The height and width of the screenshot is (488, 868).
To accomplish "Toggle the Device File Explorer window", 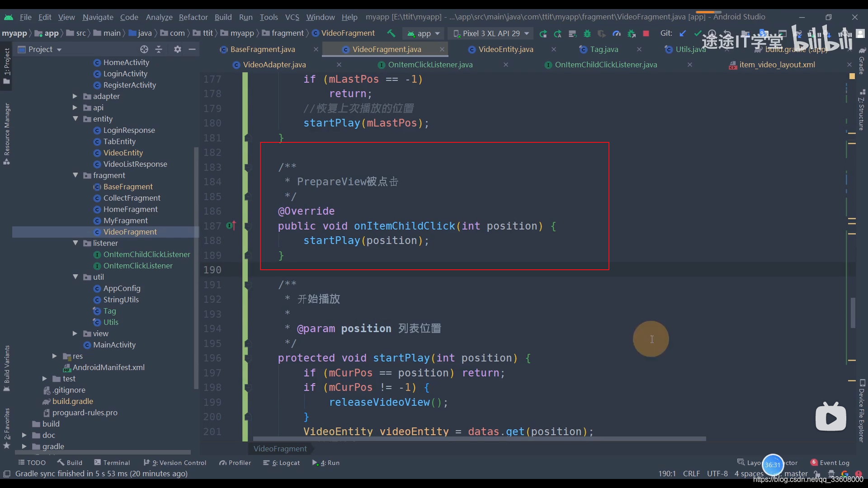I will 862,411.
